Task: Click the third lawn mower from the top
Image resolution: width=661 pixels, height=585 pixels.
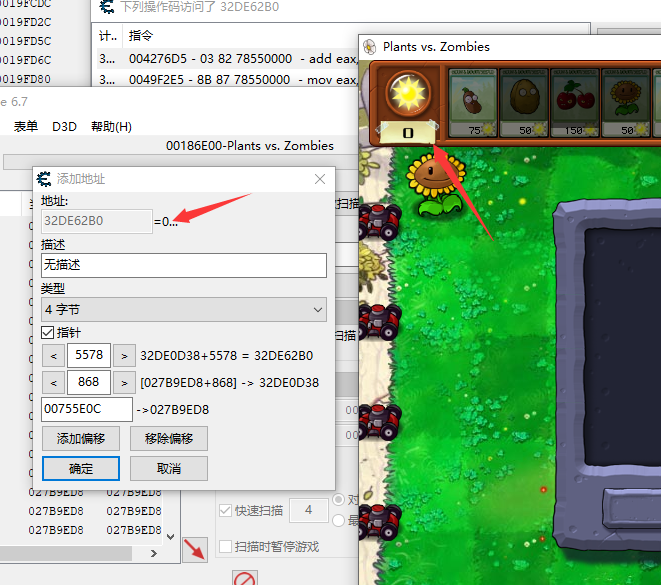Action: (x=379, y=422)
